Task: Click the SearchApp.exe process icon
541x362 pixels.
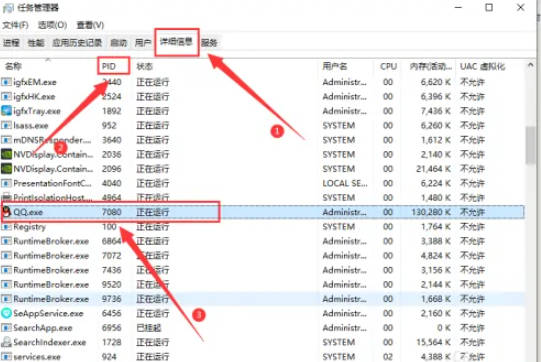Action: [6, 328]
